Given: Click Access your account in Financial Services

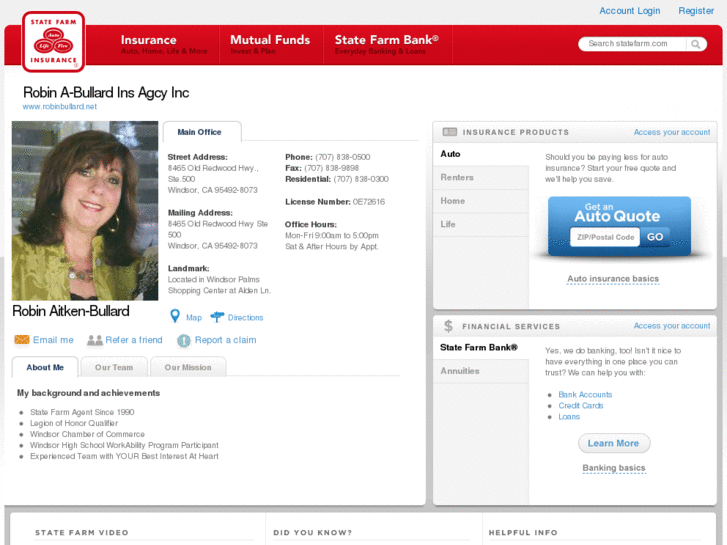Looking at the screenshot, I should [x=672, y=326].
